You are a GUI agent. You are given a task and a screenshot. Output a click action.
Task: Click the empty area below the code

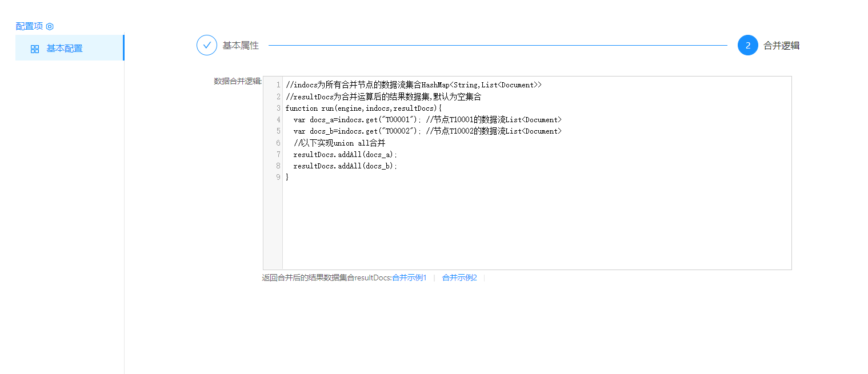tap(536, 228)
